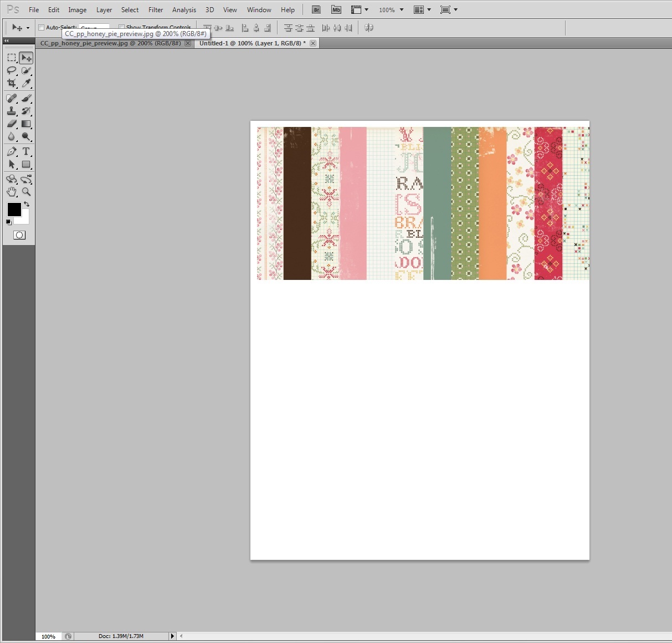This screenshot has width=672, height=643.
Task: Select the Clone Stamp tool
Action: tap(12, 110)
